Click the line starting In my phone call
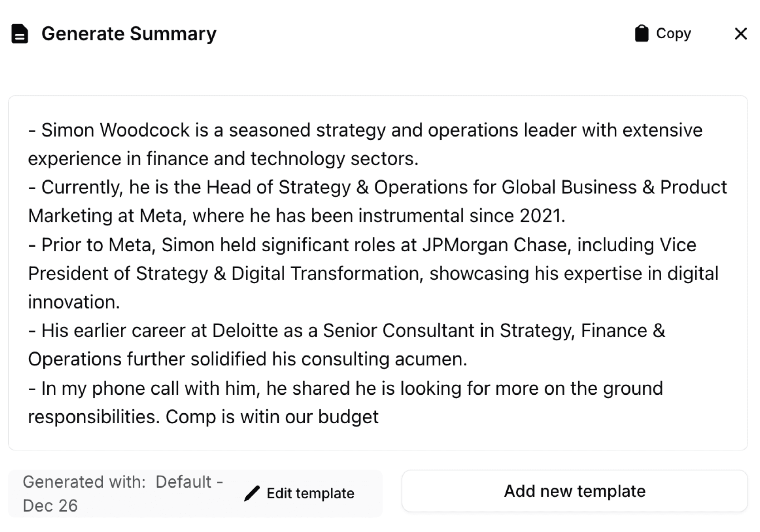This screenshot has width=760, height=532. tap(346, 388)
